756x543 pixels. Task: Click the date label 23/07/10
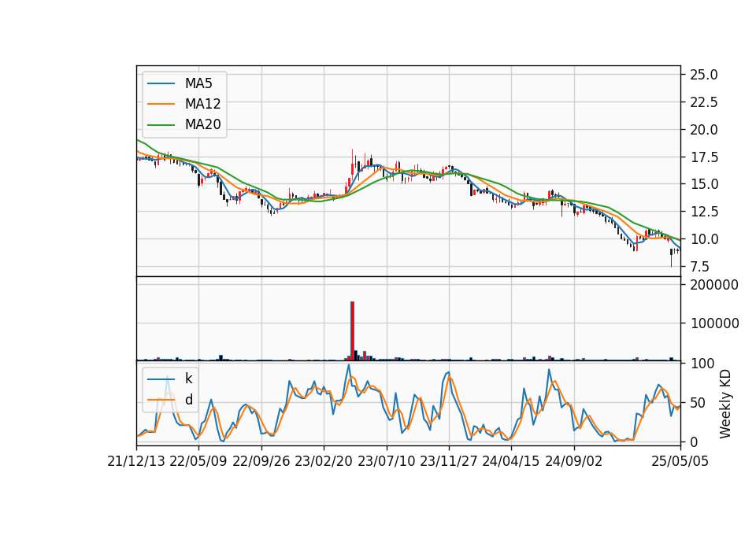[386, 461]
